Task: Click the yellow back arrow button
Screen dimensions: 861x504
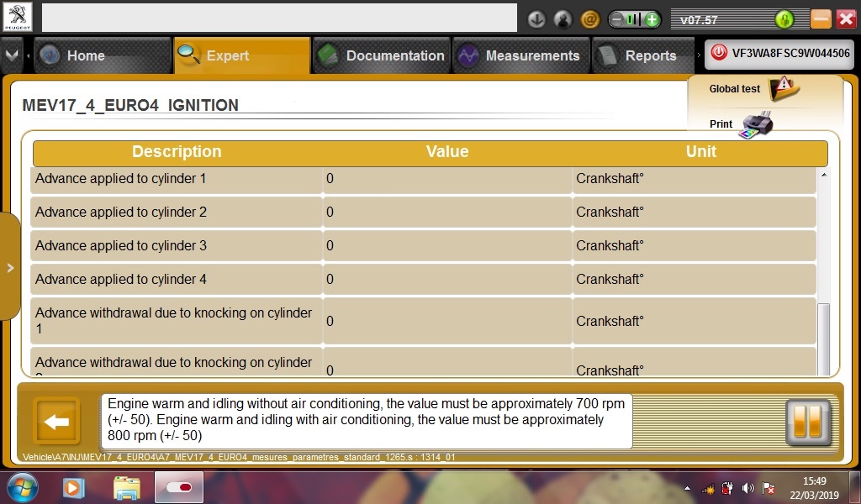Action: (56, 421)
